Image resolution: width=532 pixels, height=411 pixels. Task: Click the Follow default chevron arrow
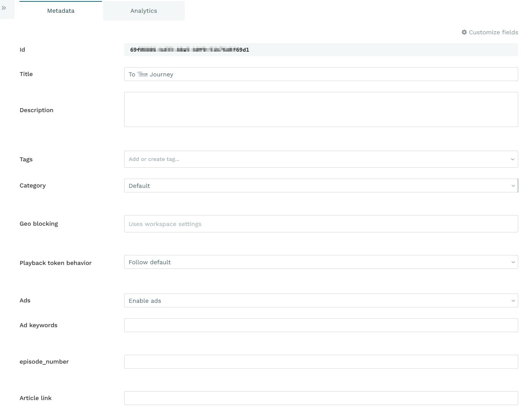(x=513, y=262)
